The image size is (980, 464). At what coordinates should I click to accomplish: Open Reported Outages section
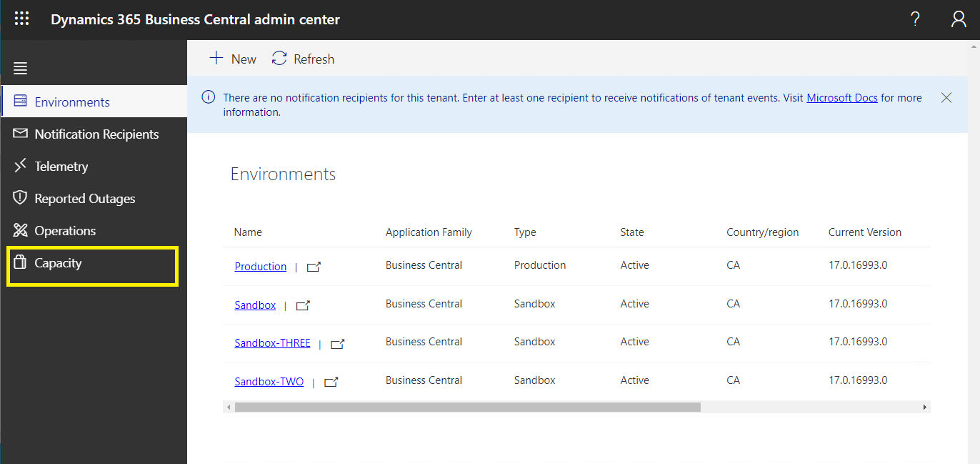[x=94, y=198]
